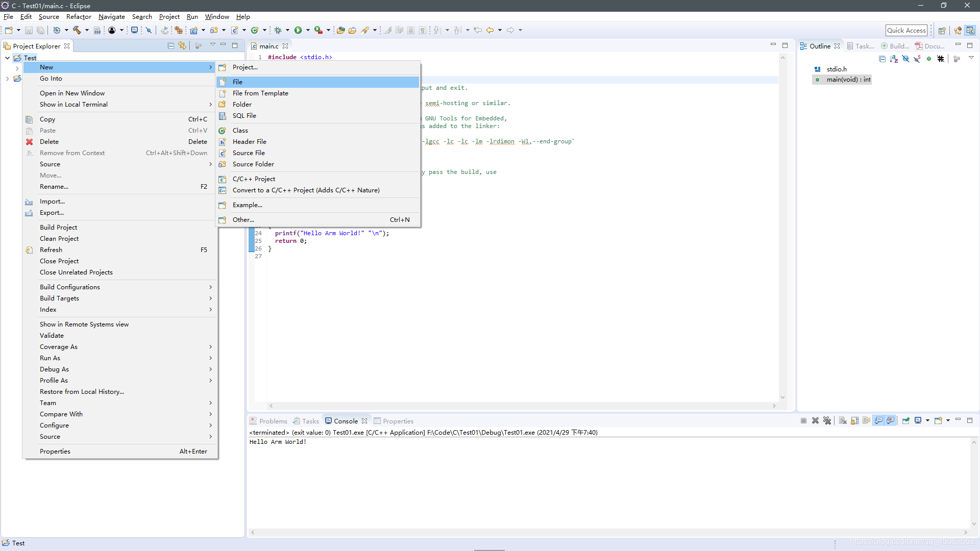This screenshot has height=551, width=980.
Task: Click Other... in the New submenu
Action: 317,219
